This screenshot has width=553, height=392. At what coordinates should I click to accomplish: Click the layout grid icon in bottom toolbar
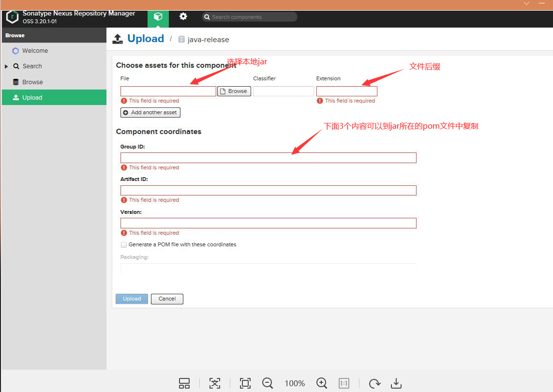point(184,383)
